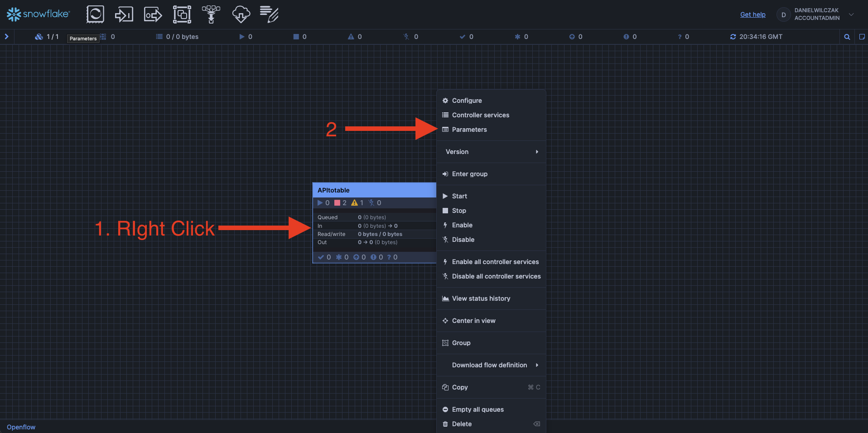This screenshot has width=868, height=433.
Task: Select the Label tool icon
Action: coord(269,14)
